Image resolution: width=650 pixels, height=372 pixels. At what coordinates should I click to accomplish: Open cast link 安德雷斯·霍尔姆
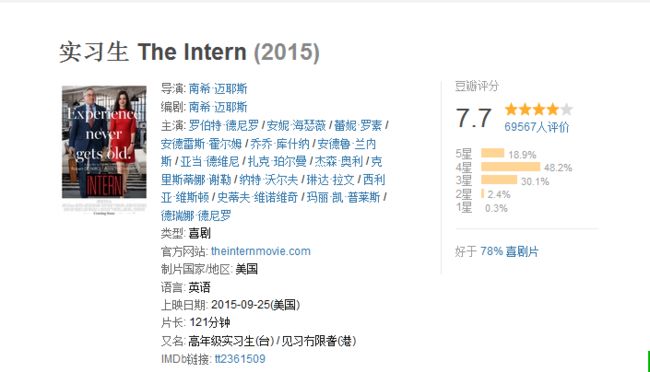tap(201, 144)
